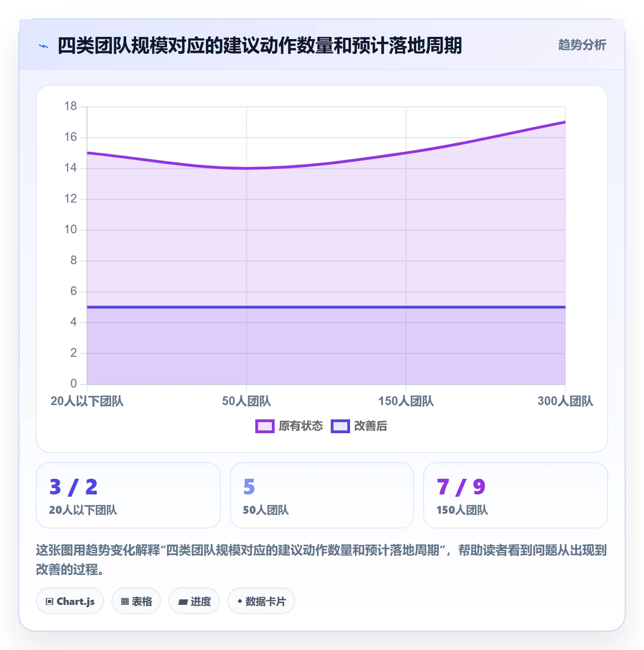Toggle the 原有状态 legend swatch
Screen dimensions: 644x650
point(265,426)
